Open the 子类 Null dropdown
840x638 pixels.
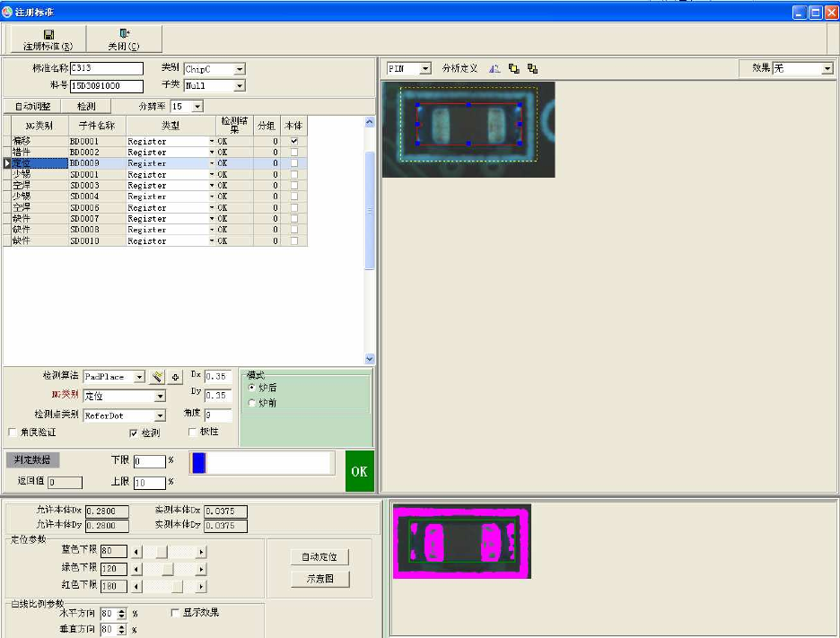click(x=240, y=86)
